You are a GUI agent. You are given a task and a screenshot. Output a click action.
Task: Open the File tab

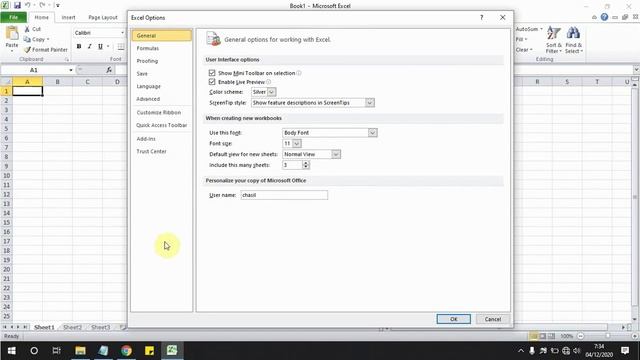click(x=13, y=17)
